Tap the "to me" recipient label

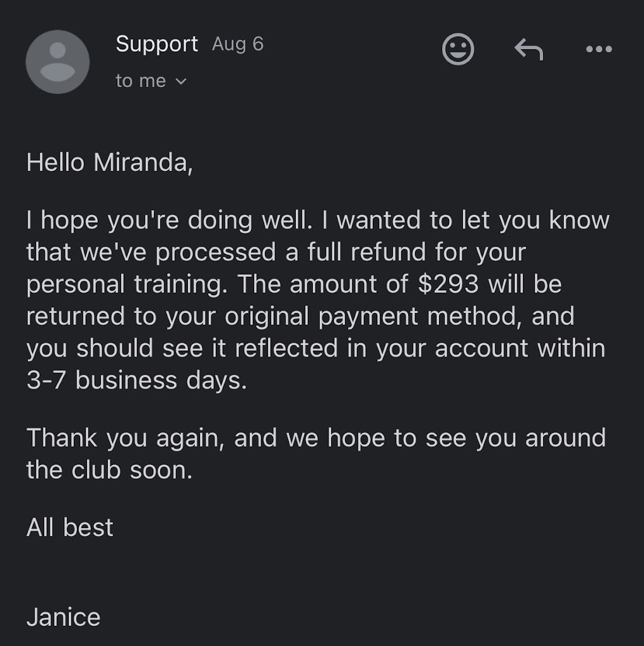click(141, 81)
